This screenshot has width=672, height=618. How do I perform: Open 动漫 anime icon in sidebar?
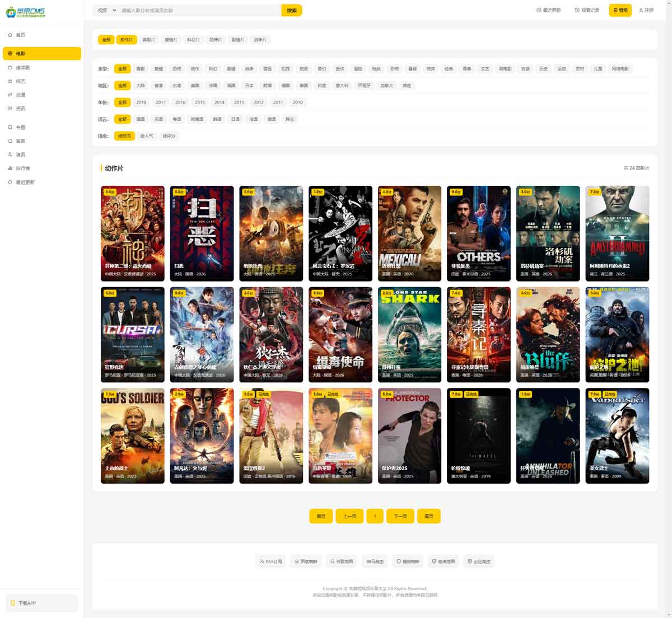(x=10, y=95)
